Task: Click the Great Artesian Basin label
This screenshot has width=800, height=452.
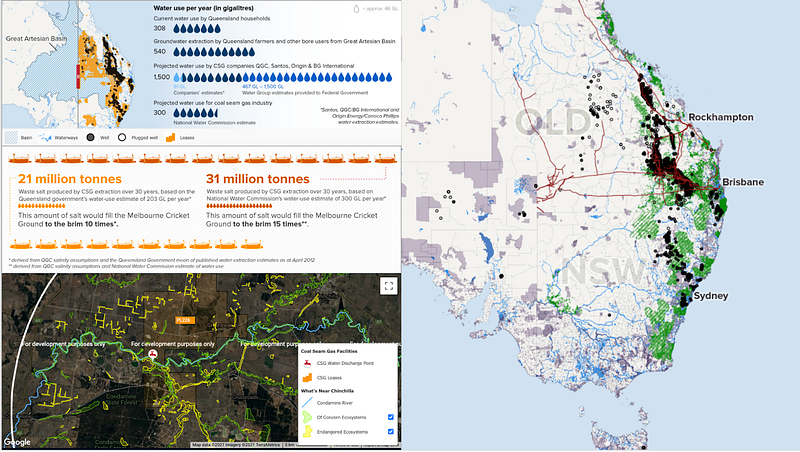Action: [36, 38]
